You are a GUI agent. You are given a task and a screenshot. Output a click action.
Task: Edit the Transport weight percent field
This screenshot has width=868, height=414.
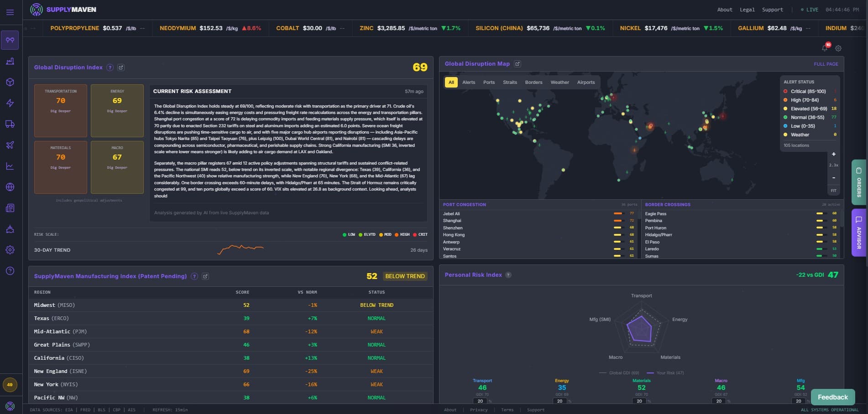point(481,401)
